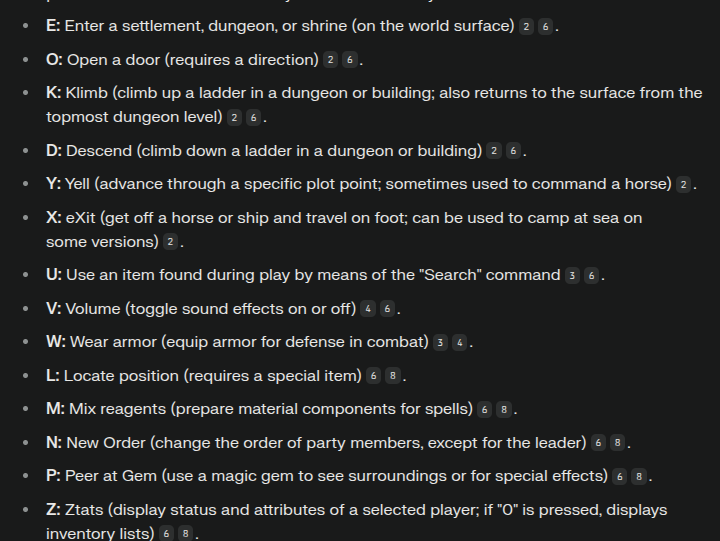The width and height of the screenshot is (720, 541).
Task: Click citation 3 on the Use item line
Action: point(572,276)
